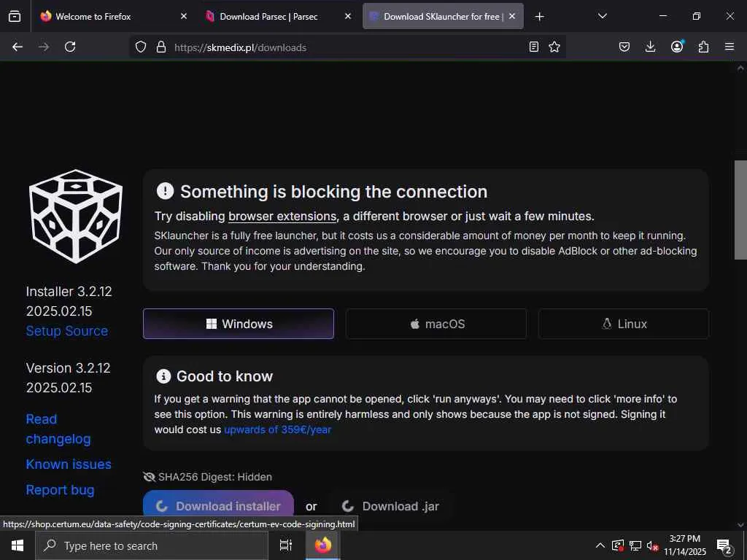Click the exclamation warning icon

click(165, 191)
